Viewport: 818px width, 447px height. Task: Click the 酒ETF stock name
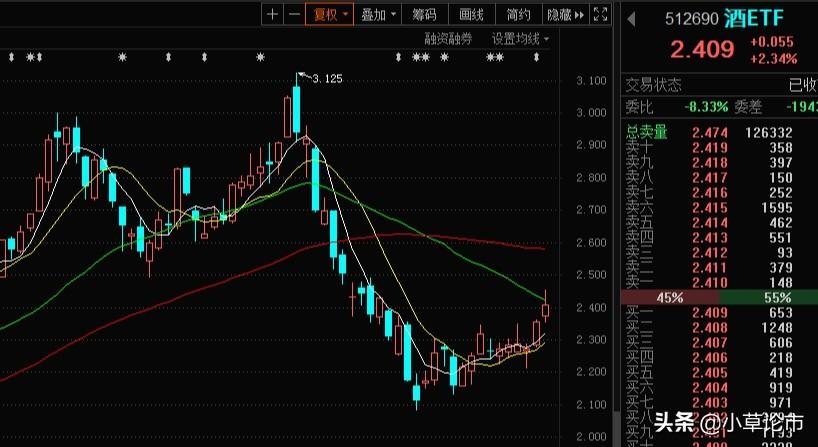coord(754,19)
